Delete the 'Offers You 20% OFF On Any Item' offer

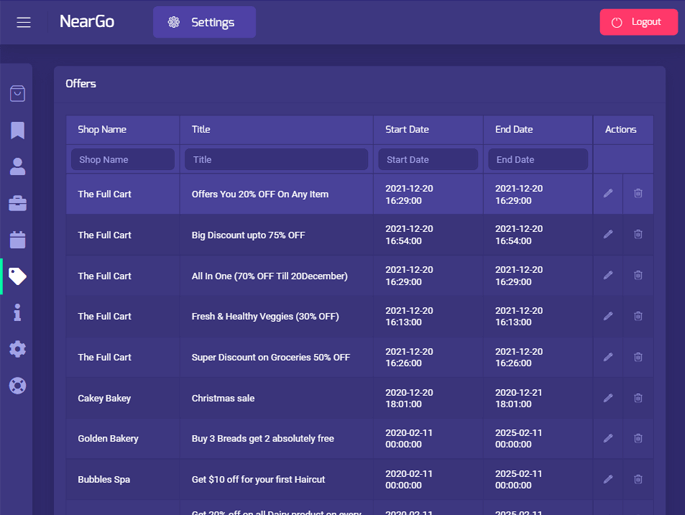pyautogui.click(x=638, y=194)
